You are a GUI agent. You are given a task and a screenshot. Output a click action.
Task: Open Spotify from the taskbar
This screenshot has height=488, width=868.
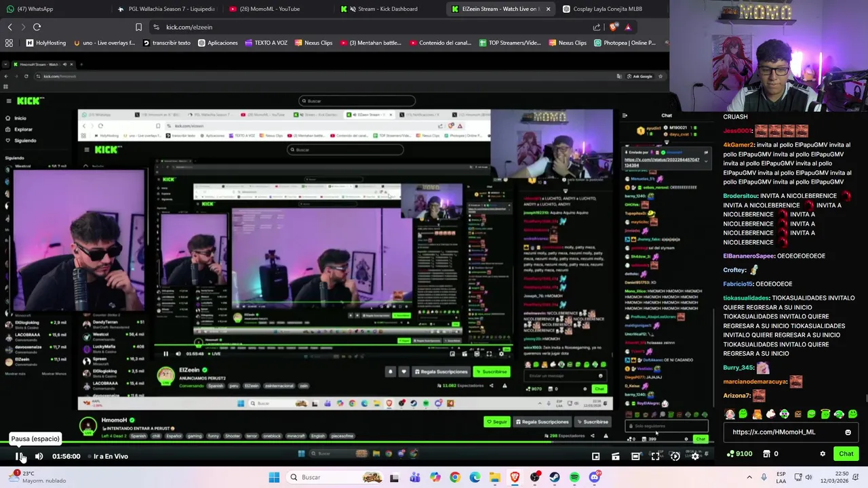pos(574,477)
